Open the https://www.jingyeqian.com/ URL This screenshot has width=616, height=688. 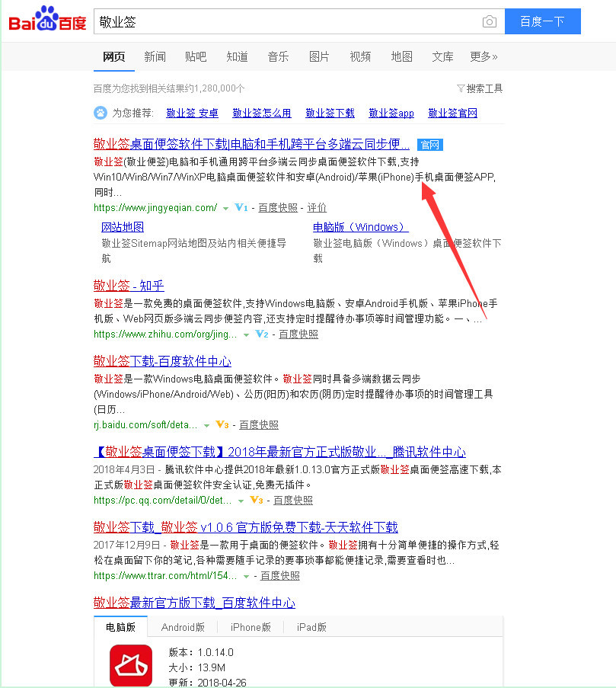[155, 207]
